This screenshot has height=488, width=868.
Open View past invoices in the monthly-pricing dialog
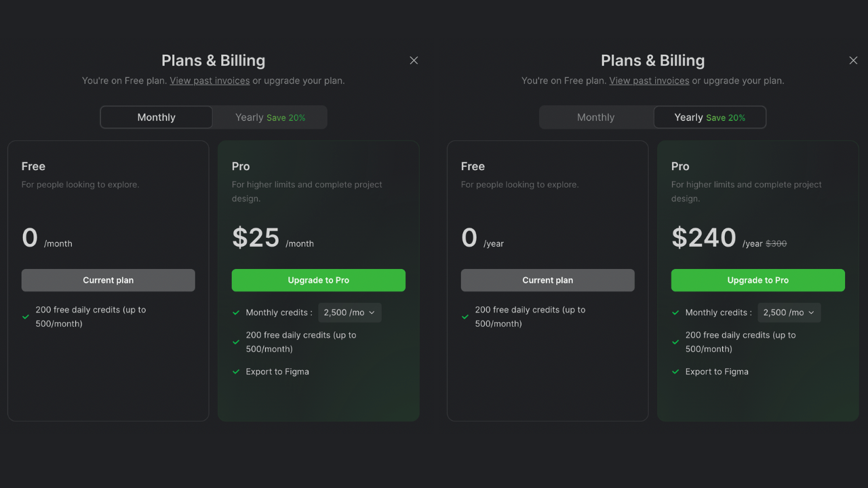[x=210, y=81]
